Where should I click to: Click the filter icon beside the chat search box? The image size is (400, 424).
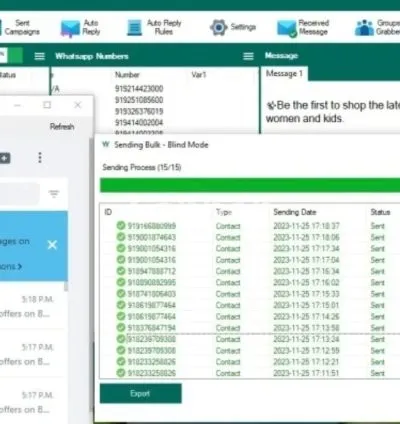pyautogui.click(x=54, y=193)
